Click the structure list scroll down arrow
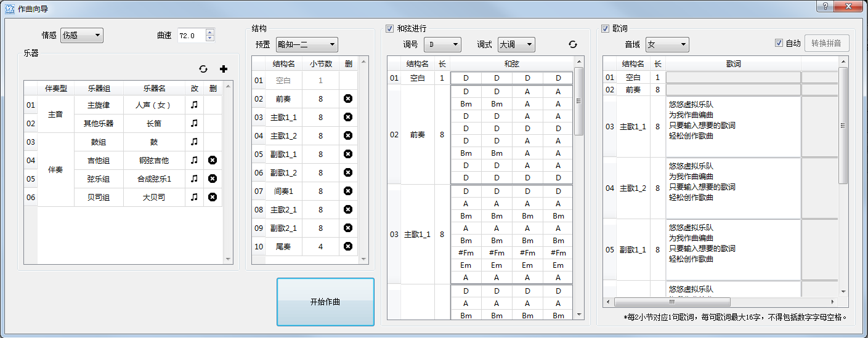The width and height of the screenshot is (868, 338). (x=363, y=259)
